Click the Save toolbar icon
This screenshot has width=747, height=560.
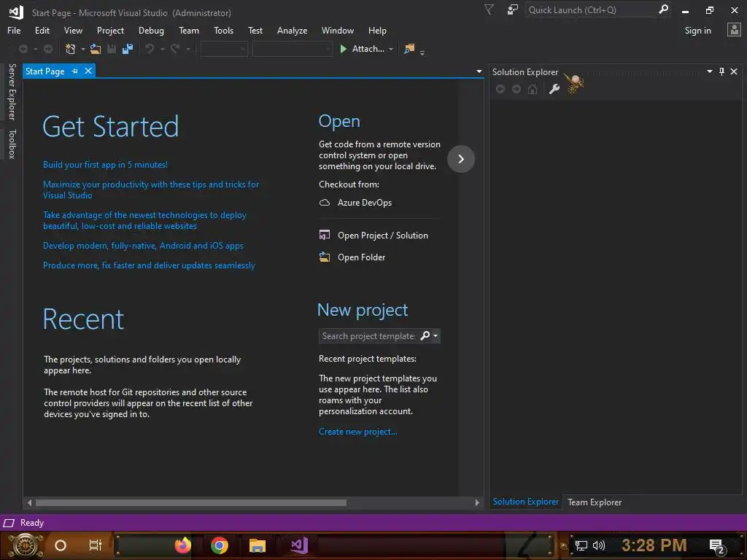[112, 49]
